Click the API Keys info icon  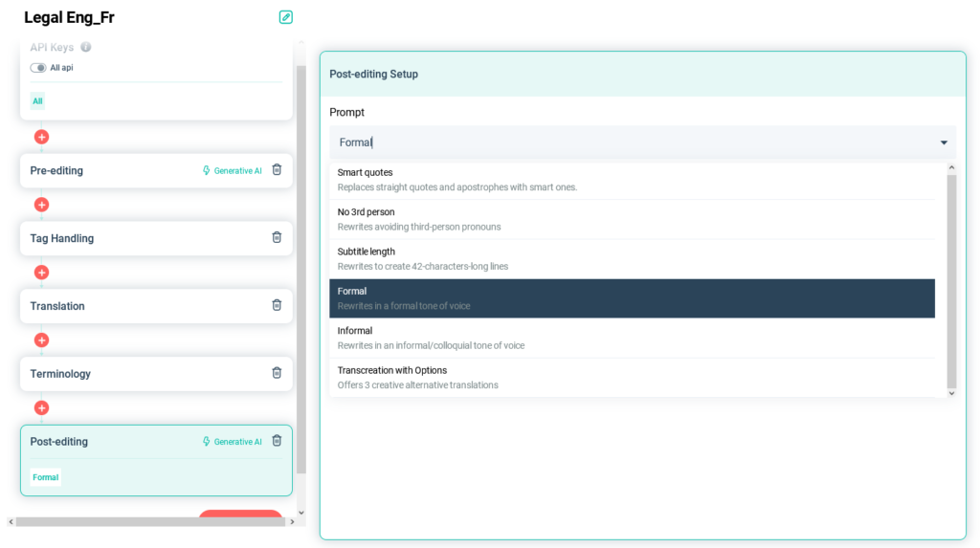pos(86,47)
